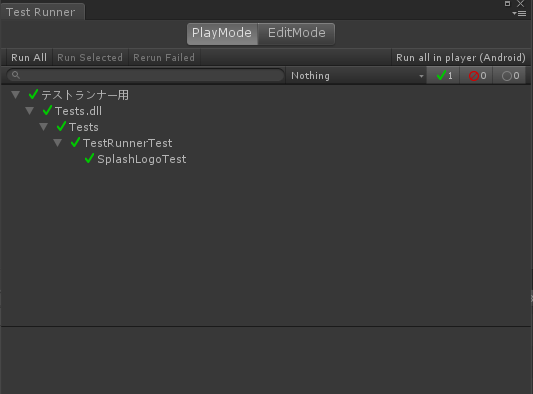The width and height of the screenshot is (533, 394).
Task: Collapse the Tests namespace node
Action: click(x=44, y=127)
